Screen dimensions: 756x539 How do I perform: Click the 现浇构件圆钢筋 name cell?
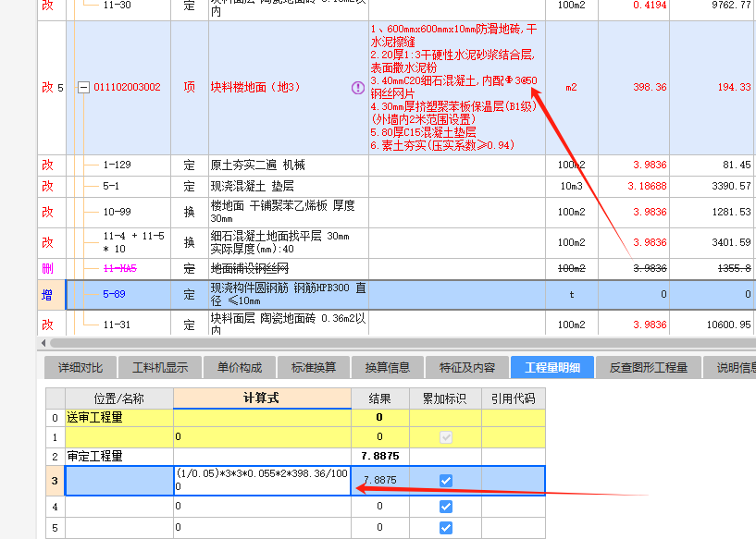[289, 294]
